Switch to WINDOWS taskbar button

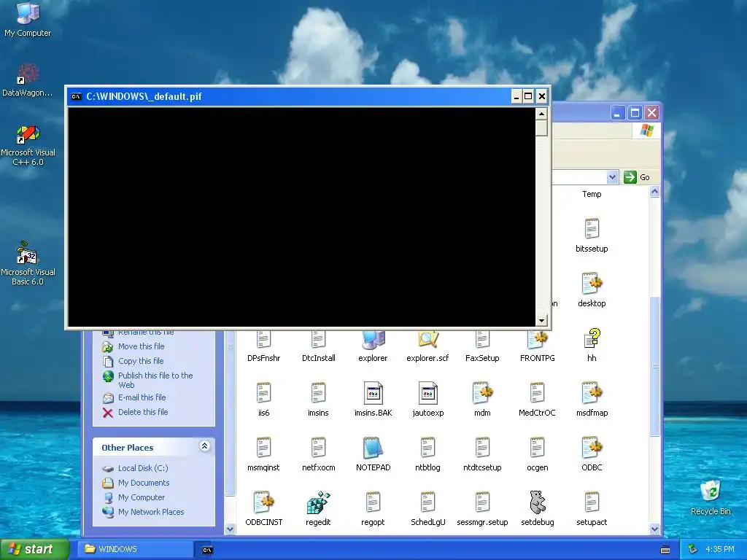tap(135, 549)
